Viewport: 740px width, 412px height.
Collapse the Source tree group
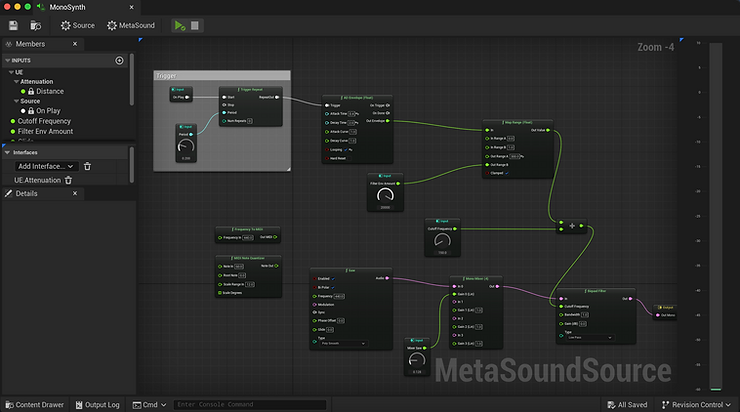(17, 101)
